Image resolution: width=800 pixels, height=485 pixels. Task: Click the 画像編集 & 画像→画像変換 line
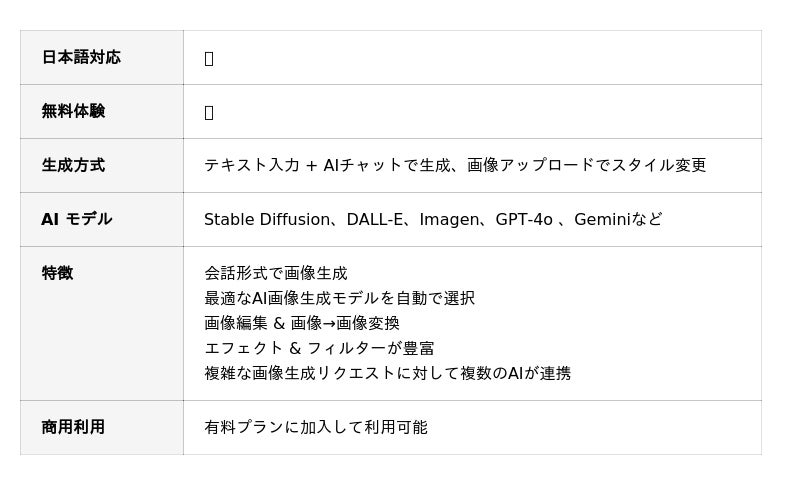point(302,324)
